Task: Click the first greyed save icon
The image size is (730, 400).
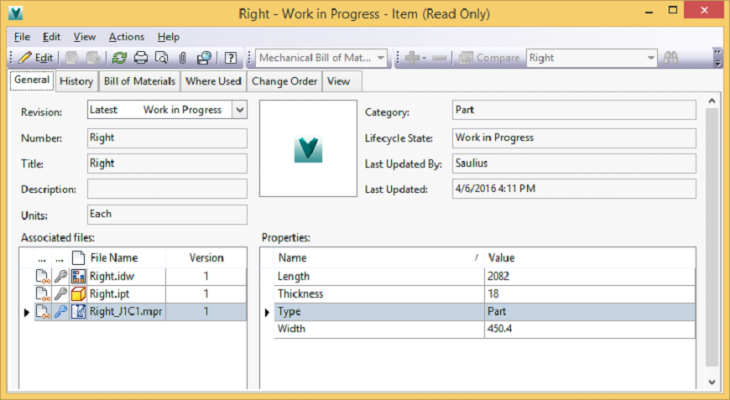Action: tap(72, 58)
